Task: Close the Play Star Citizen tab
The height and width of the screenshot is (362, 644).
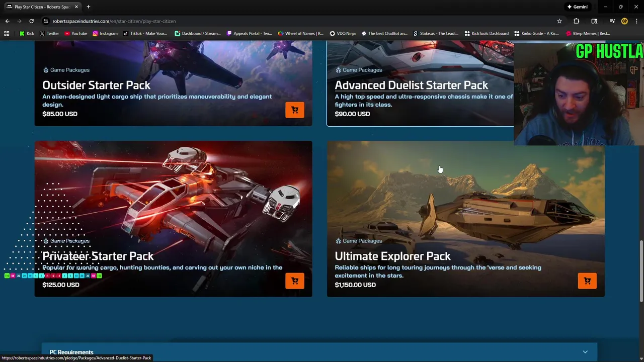Action: [x=75, y=7]
